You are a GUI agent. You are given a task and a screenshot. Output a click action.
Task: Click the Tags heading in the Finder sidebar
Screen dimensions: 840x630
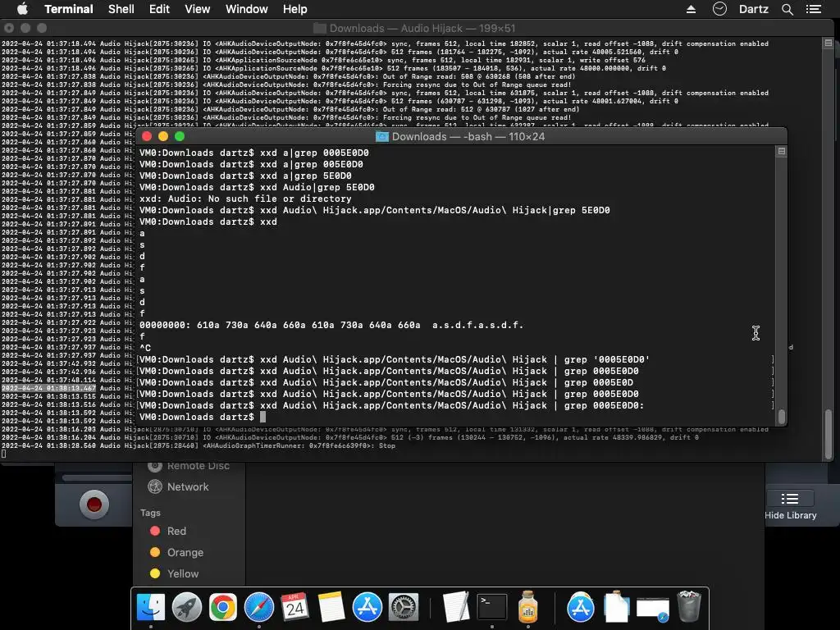(150, 513)
